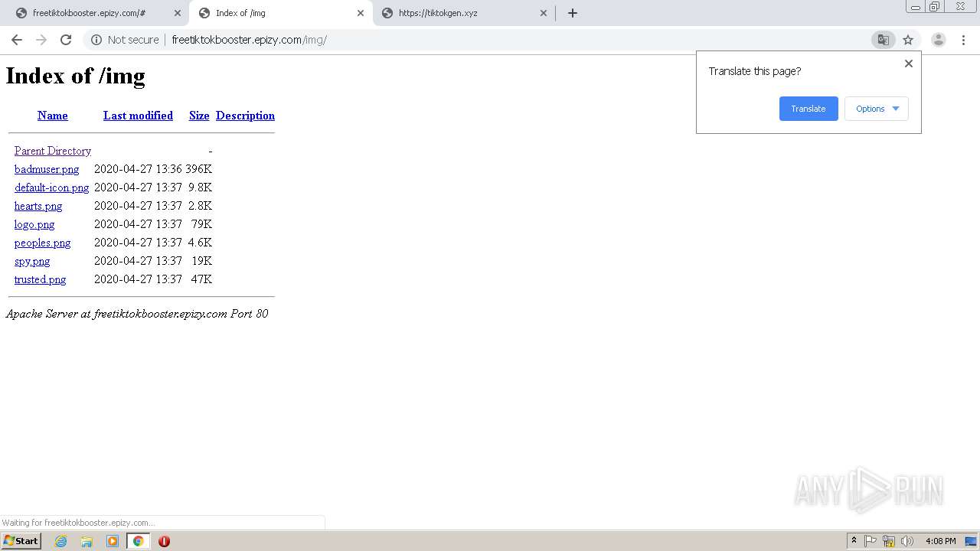Open a new tab with plus button
Image resolution: width=980 pixels, height=551 pixels.
(x=573, y=13)
